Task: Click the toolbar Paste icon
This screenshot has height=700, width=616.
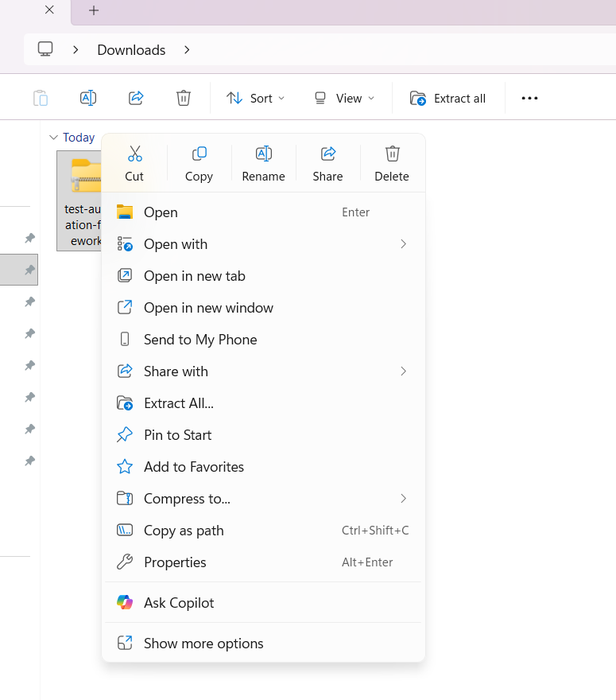Action: pos(41,98)
